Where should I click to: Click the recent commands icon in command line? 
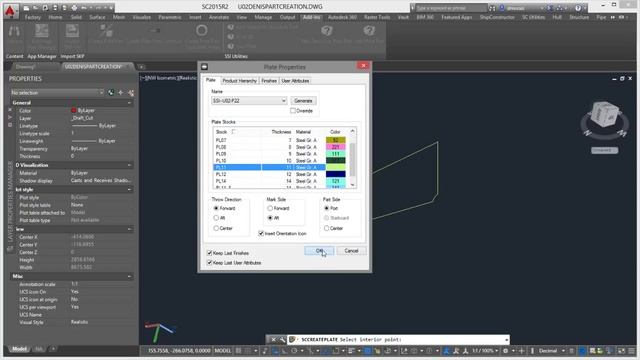(x=292, y=339)
